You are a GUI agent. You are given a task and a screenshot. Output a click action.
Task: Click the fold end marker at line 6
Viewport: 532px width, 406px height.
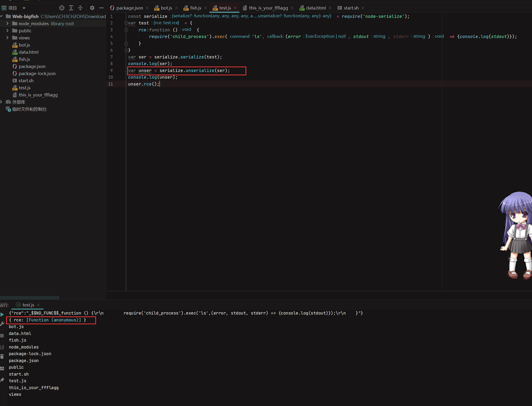pos(126,50)
